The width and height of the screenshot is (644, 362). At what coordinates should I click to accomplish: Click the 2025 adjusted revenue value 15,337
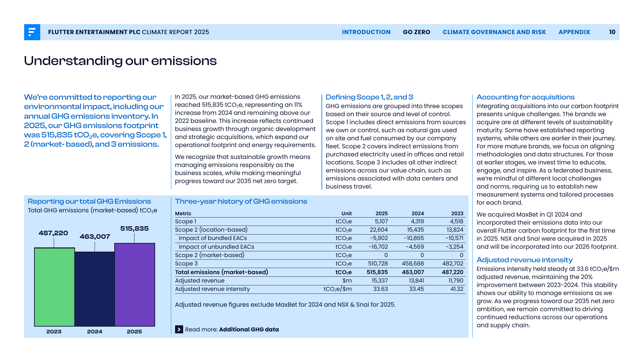(x=380, y=281)
